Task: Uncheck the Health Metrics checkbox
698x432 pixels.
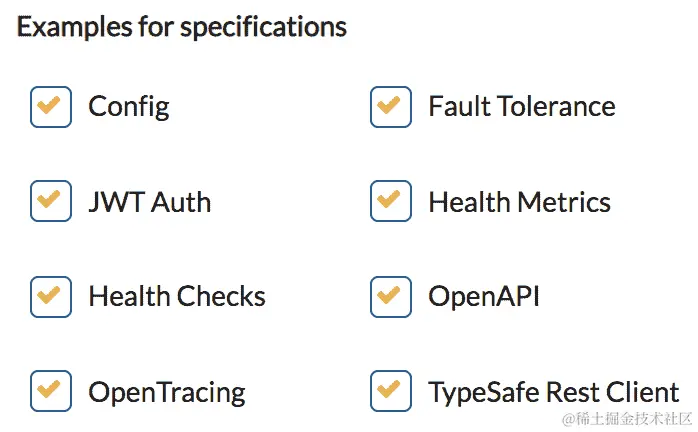Action: (x=390, y=201)
